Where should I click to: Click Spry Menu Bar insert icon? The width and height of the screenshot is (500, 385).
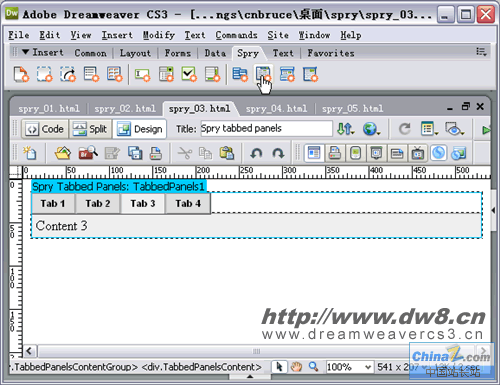click(240, 74)
